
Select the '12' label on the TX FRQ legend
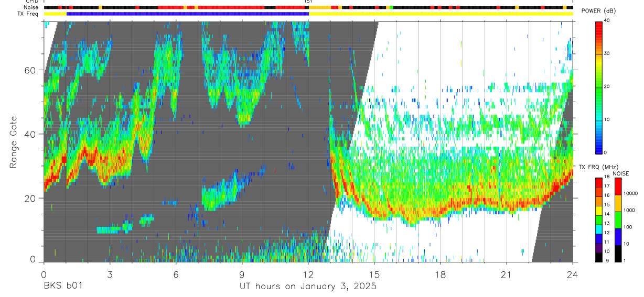tap(607, 233)
